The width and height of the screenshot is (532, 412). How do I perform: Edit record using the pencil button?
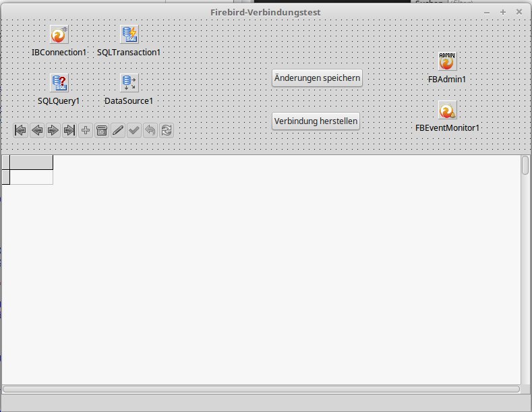tap(118, 130)
